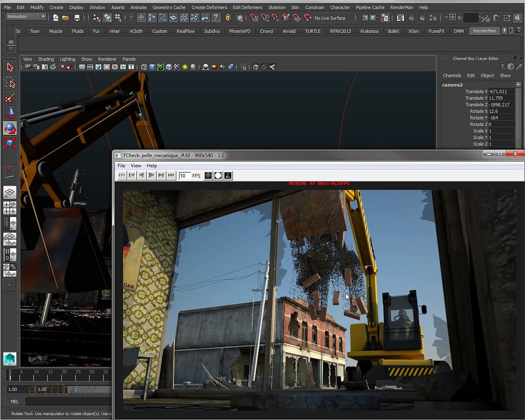Show alpha channel in FCheck
Image resolution: width=525 pixels, height=420 pixels.
[x=218, y=175]
